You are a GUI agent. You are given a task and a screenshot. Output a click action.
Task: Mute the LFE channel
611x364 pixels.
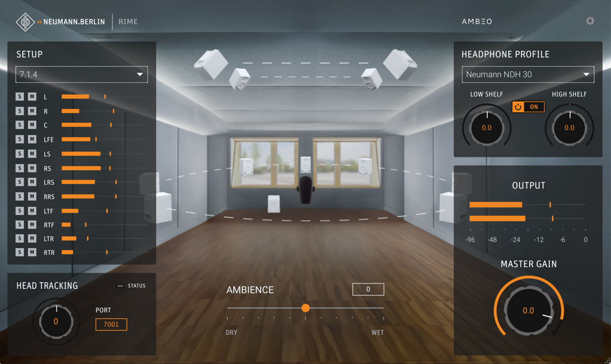pyautogui.click(x=32, y=139)
